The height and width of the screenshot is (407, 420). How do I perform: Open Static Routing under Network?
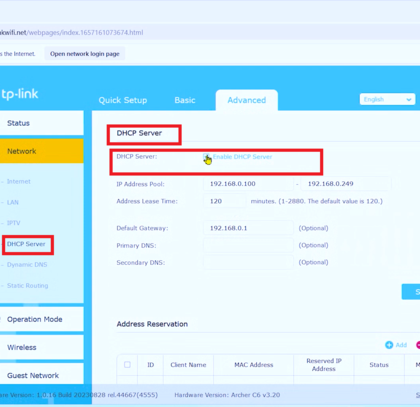[x=28, y=286]
